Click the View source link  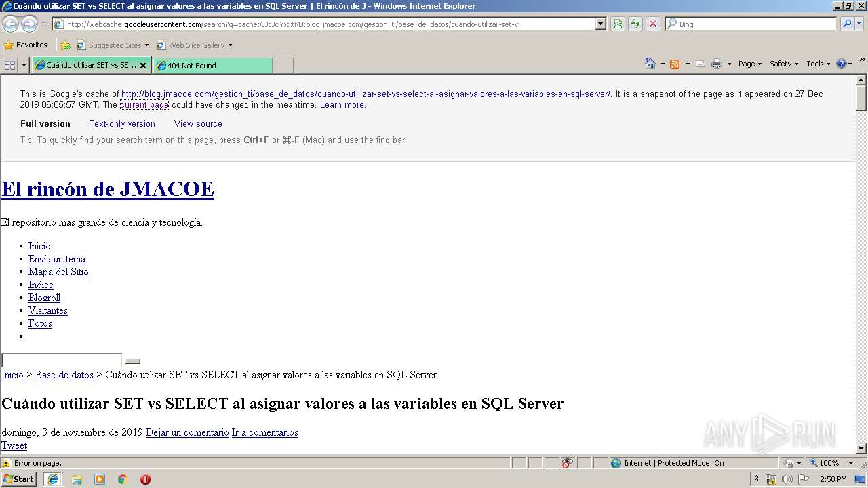pos(198,124)
